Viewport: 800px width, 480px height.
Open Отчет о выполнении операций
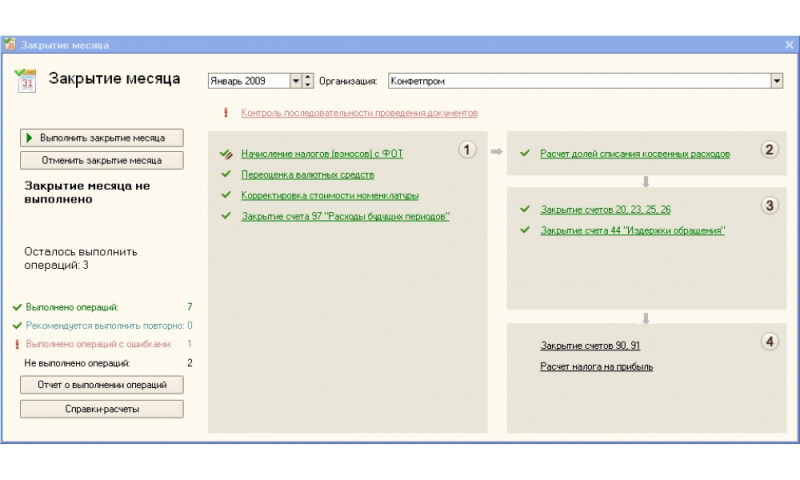(x=102, y=385)
